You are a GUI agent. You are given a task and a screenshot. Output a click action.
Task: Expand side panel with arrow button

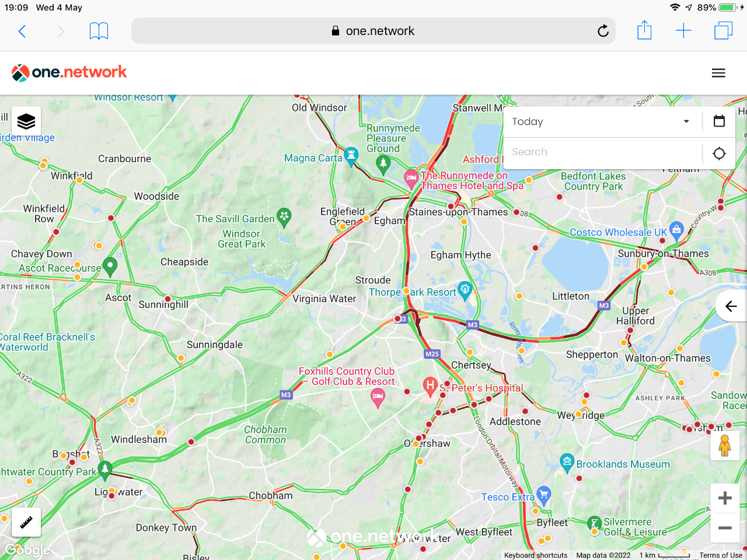tap(731, 306)
